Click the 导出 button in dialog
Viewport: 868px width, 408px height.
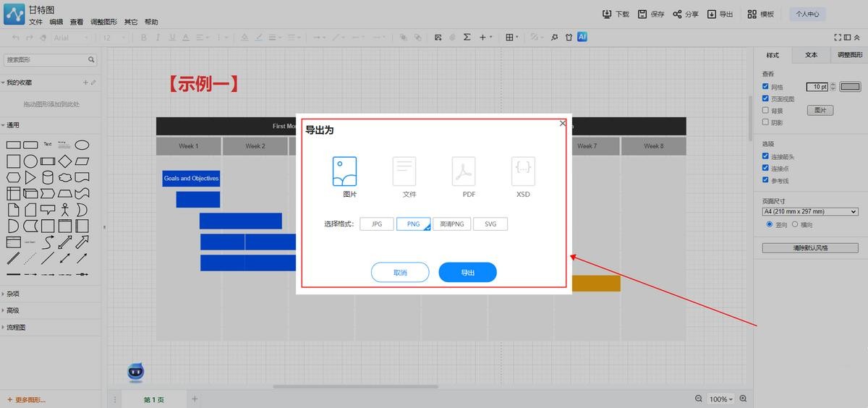pos(467,273)
